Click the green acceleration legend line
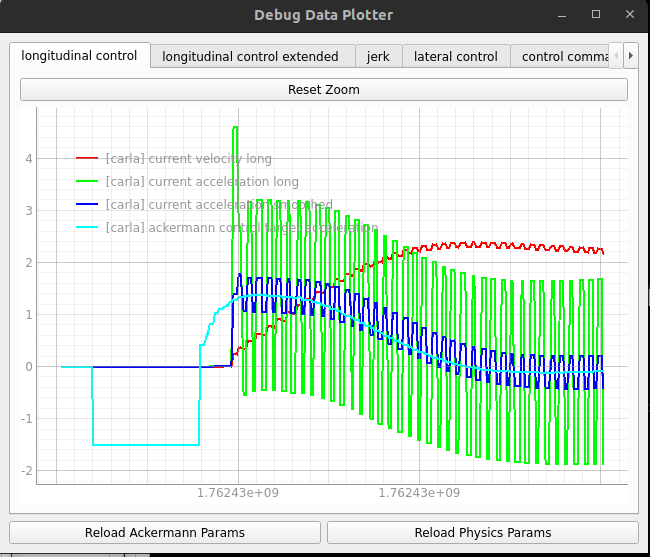This screenshot has width=650, height=557. tap(87, 182)
